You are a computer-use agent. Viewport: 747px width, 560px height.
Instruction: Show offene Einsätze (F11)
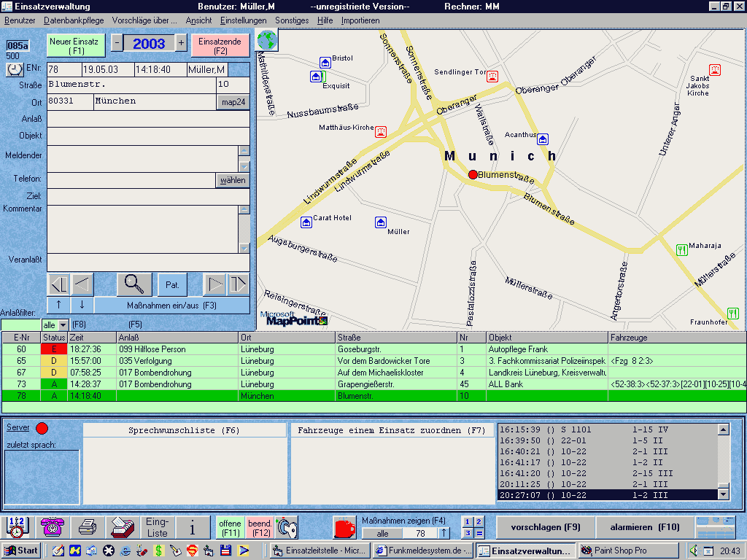[x=230, y=528]
